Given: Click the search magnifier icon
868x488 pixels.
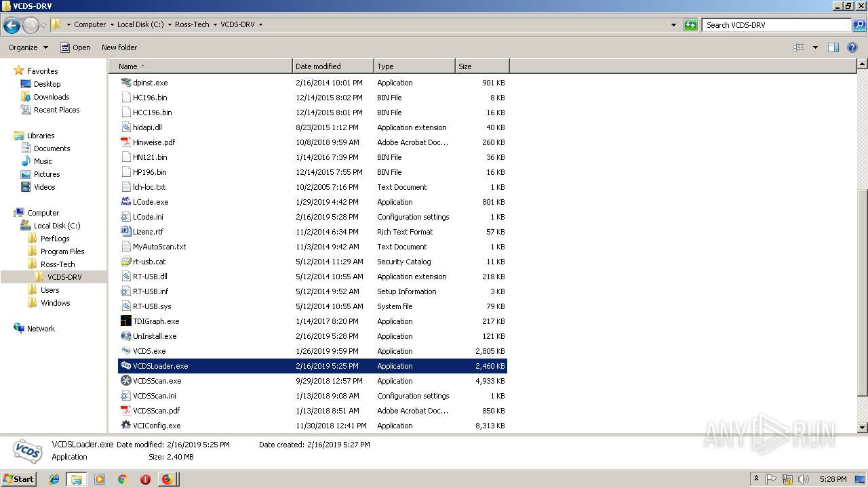Looking at the screenshot, I should [859, 25].
